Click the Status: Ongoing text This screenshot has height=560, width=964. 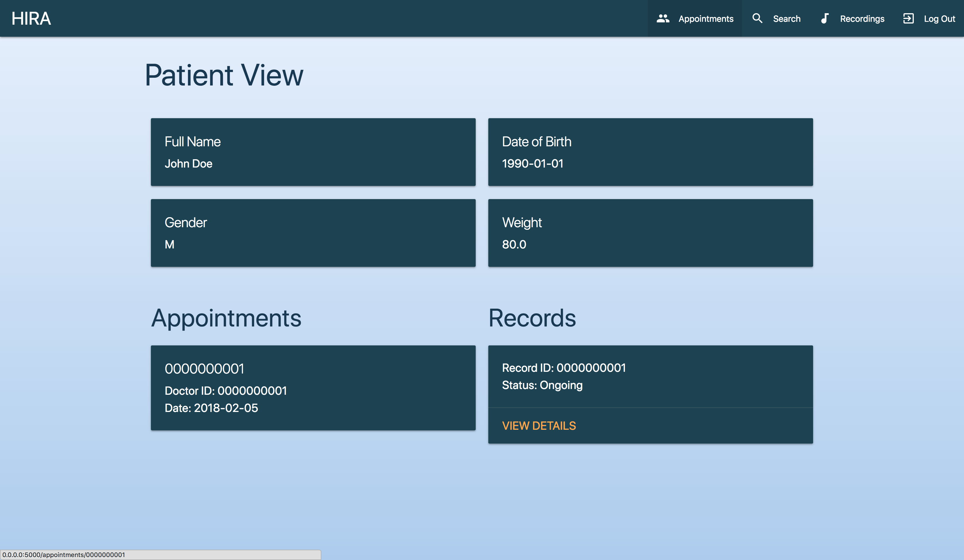542,385
